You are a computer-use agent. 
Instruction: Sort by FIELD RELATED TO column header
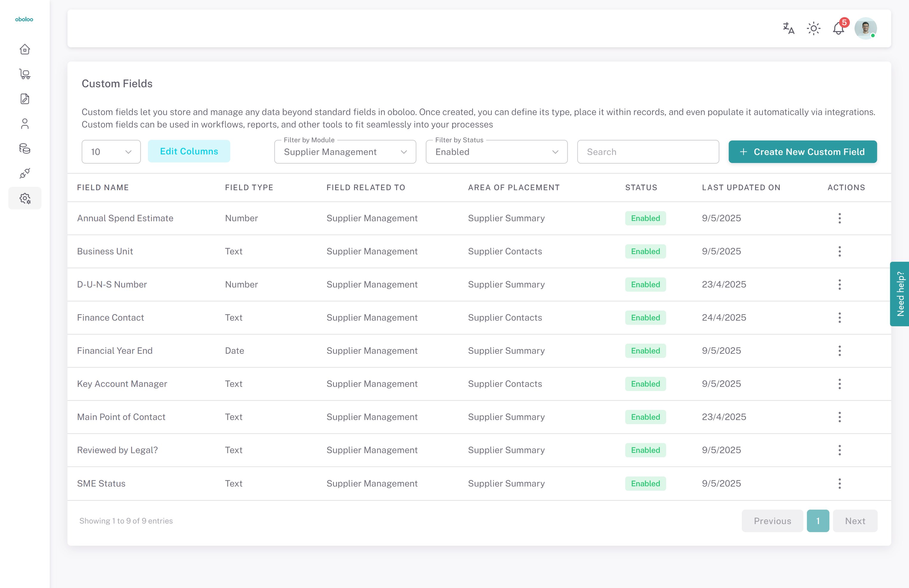pos(366,187)
